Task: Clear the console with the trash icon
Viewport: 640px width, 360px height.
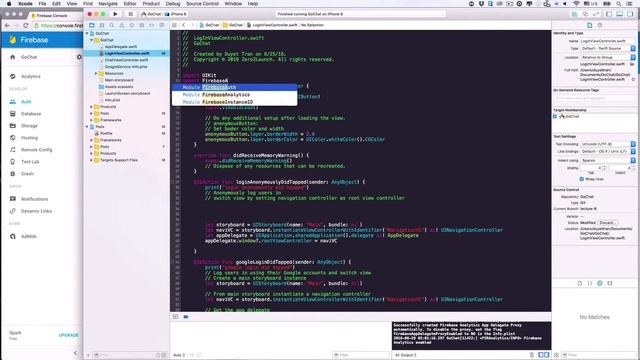Action: 531,355
